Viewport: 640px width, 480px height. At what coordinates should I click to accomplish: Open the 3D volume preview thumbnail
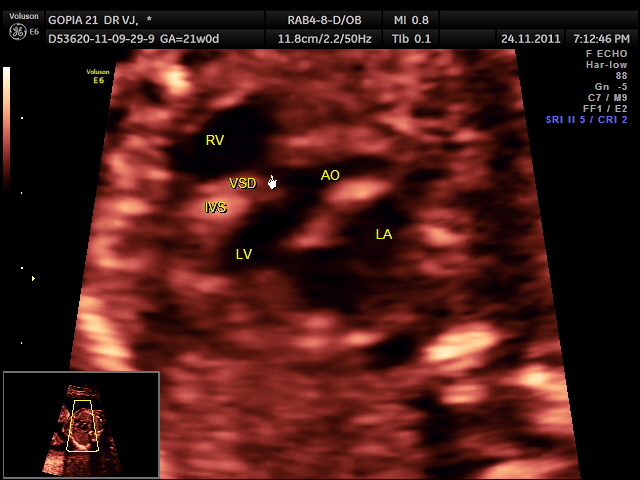(x=81, y=425)
